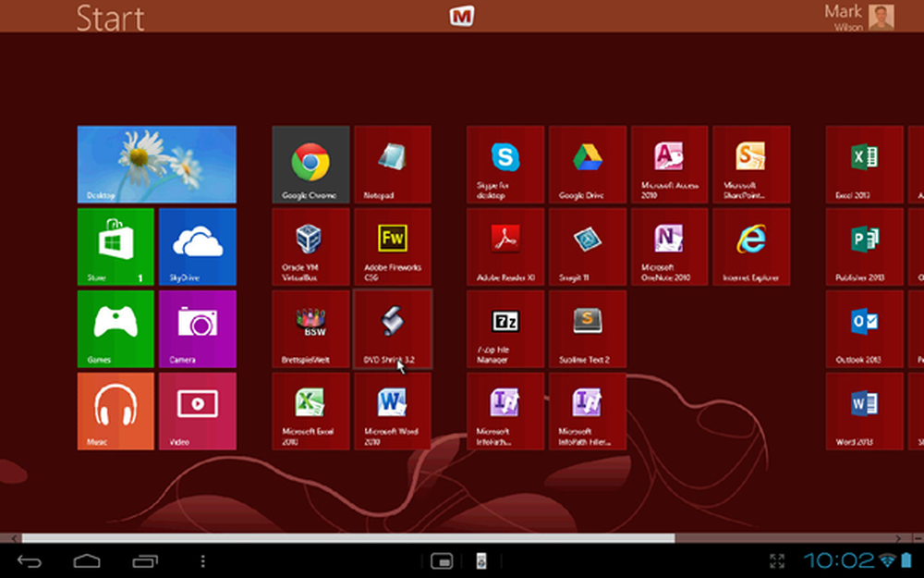Open DVD Shrink 3.2 tile
Viewport: 924px width, 578px height.
393,328
